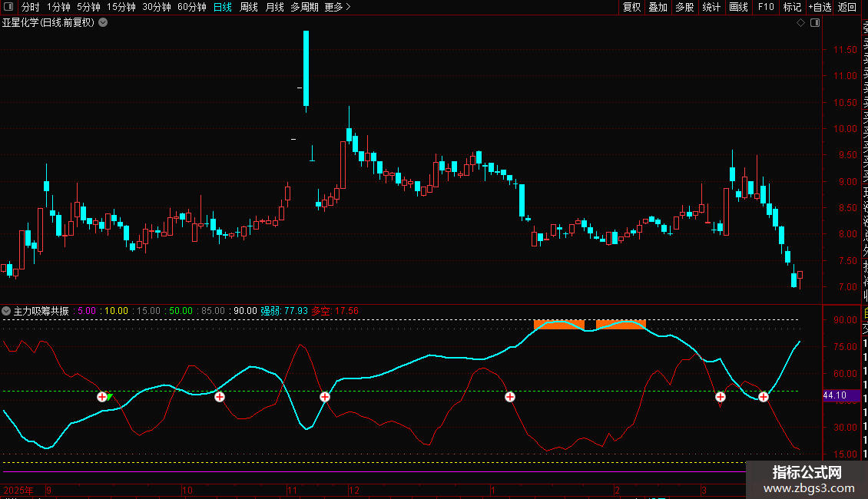Click the 15.00 label on indicator axis
868x499 pixels.
coord(845,454)
